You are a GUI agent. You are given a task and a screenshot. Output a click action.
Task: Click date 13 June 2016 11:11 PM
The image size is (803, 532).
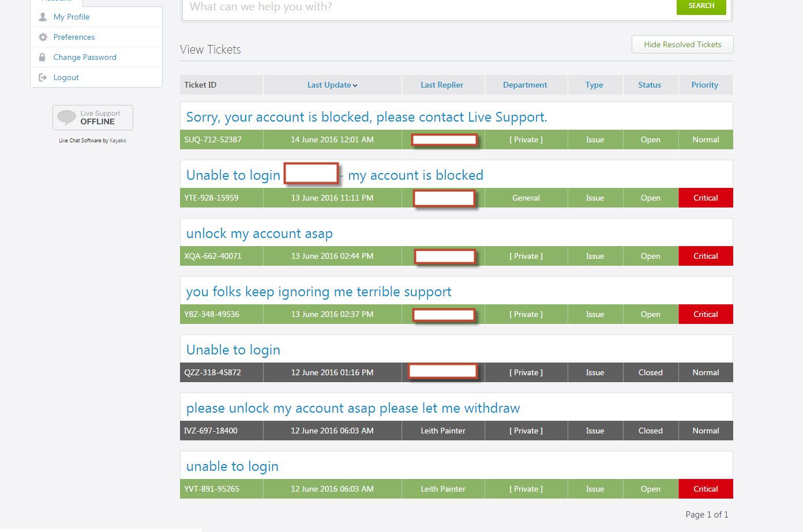(x=332, y=198)
